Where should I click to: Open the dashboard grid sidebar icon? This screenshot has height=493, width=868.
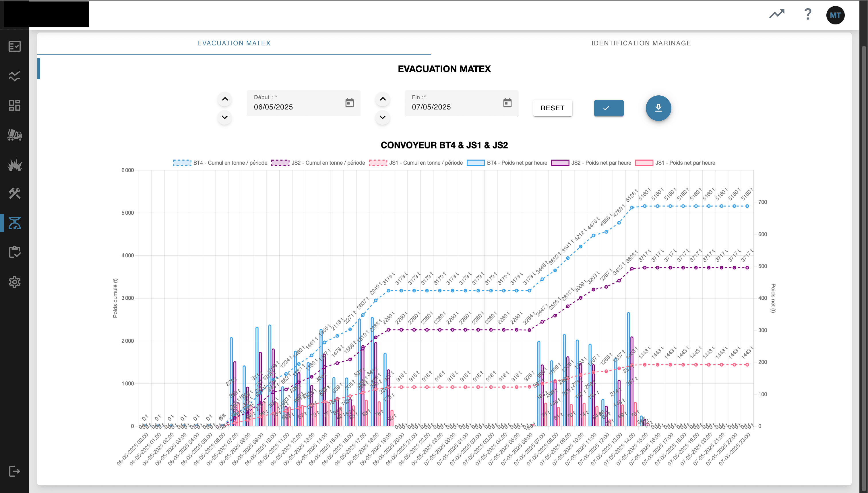(15, 105)
